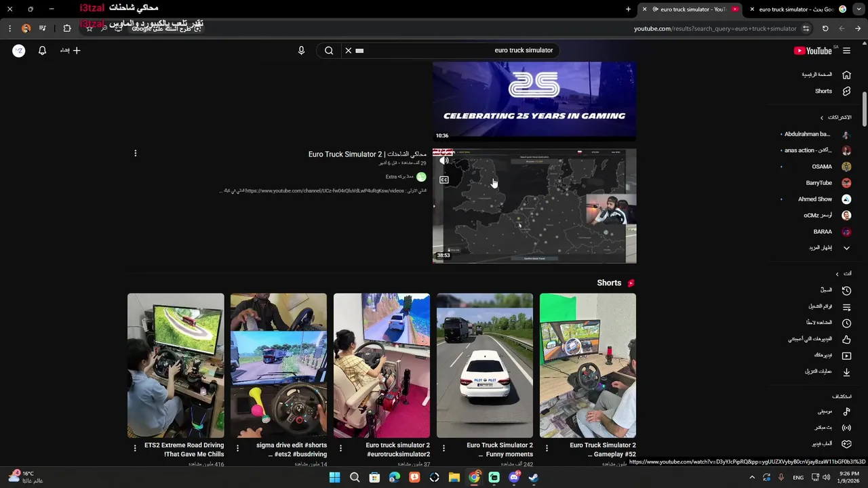868x488 pixels.
Task: Open #eurotrucksimulator2 short thumbnail
Action: click(382, 365)
